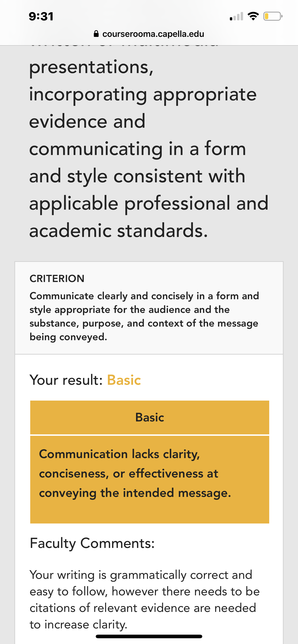This screenshot has height=644, width=298.
Task: Tap the 'Your result:' label
Action: pyautogui.click(x=66, y=380)
